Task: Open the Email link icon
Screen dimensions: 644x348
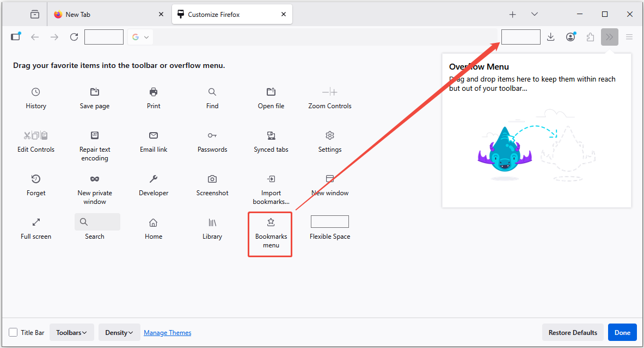Action: coord(153,135)
